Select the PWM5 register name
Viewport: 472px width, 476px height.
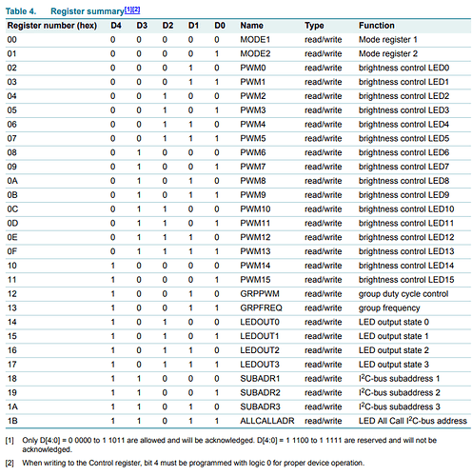pyautogui.click(x=253, y=138)
